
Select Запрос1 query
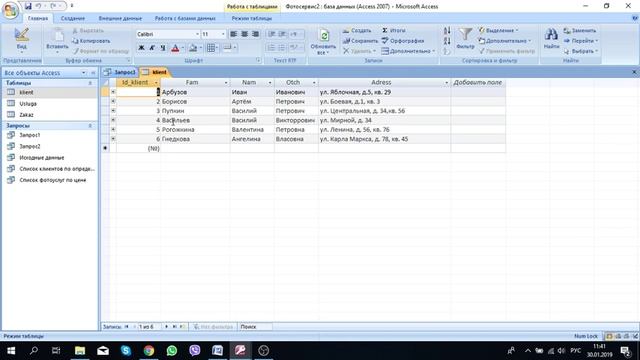29,135
